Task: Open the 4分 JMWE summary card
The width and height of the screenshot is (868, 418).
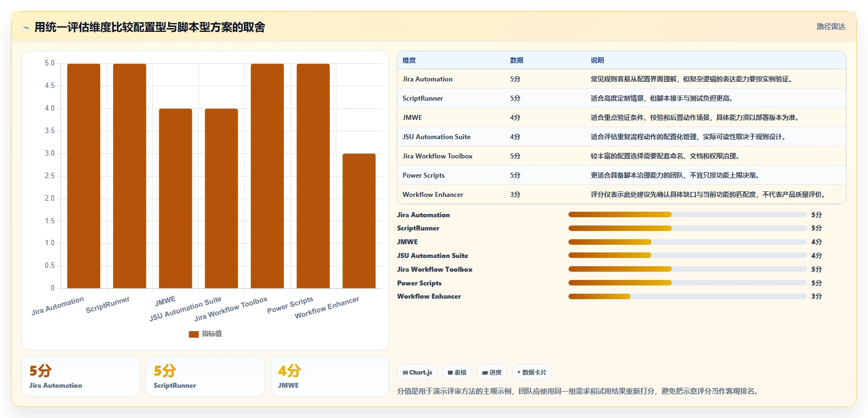Action: [329, 376]
